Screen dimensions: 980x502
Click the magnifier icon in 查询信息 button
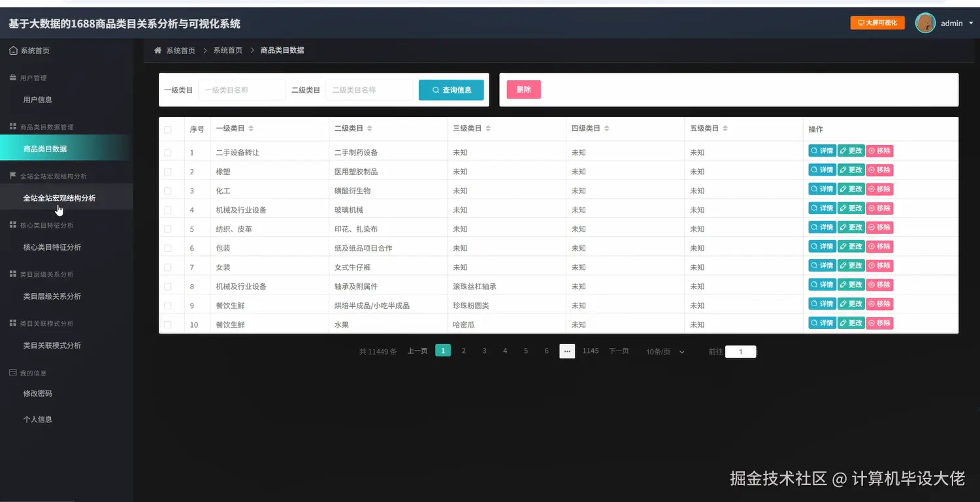(x=435, y=89)
